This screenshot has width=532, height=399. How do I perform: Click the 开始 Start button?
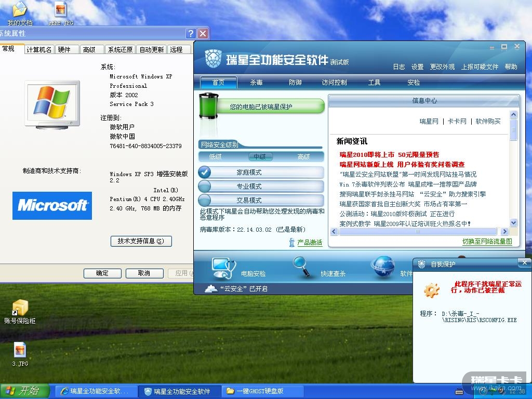point(25,391)
